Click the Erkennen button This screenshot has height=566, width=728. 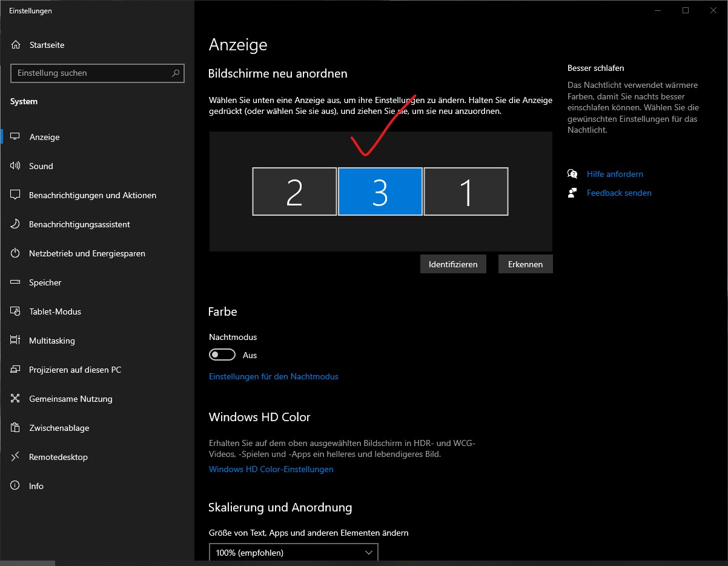tap(526, 264)
